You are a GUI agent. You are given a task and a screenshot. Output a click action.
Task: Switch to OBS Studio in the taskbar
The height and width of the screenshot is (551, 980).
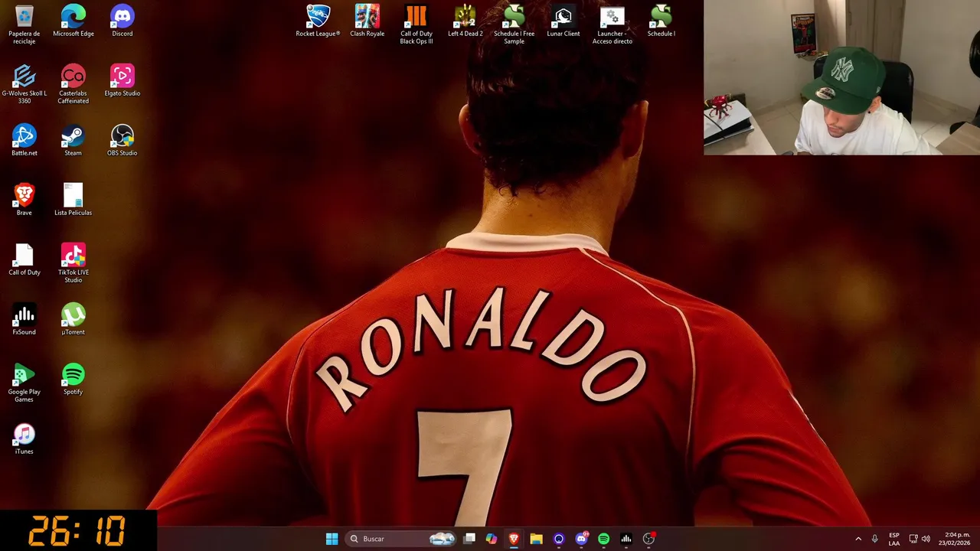pyautogui.click(x=648, y=539)
